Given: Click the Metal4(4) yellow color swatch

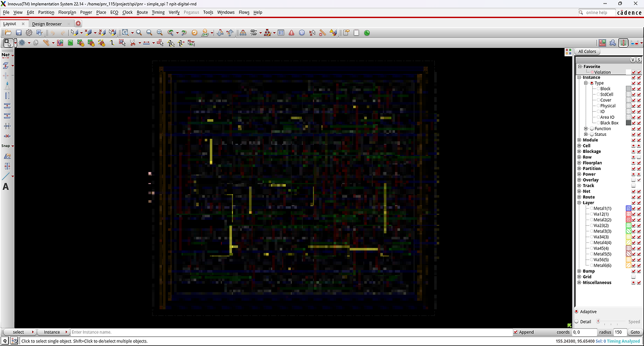Looking at the screenshot, I should 628,243.
